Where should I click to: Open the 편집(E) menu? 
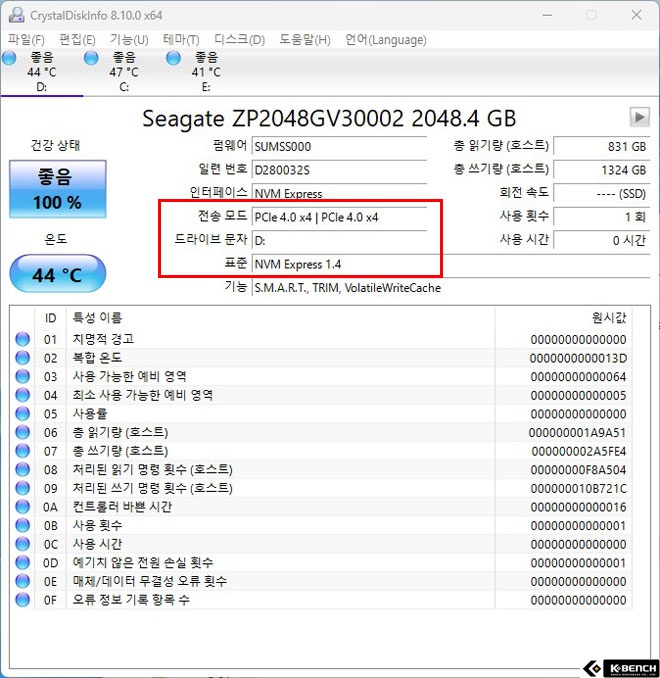(x=77, y=40)
